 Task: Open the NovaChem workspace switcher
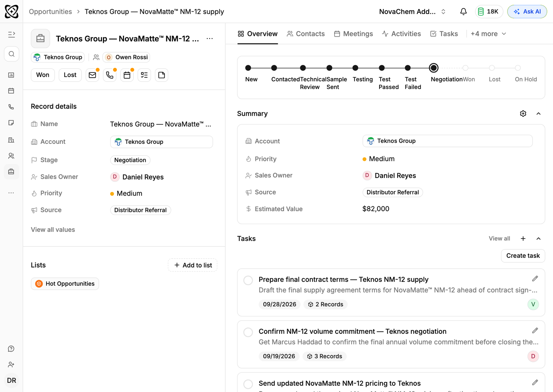click(x=413, y=11)
